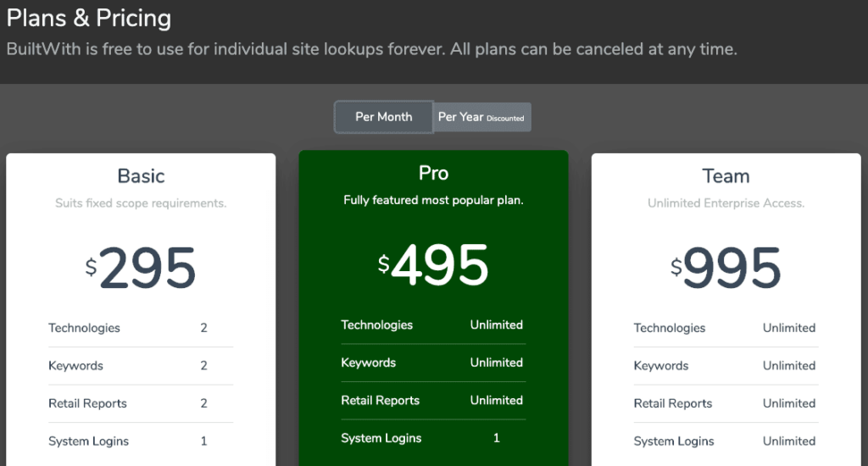868x466 pixels.
Task: Click Unlimited value for Team System Logins
Action: pos(789,441)
